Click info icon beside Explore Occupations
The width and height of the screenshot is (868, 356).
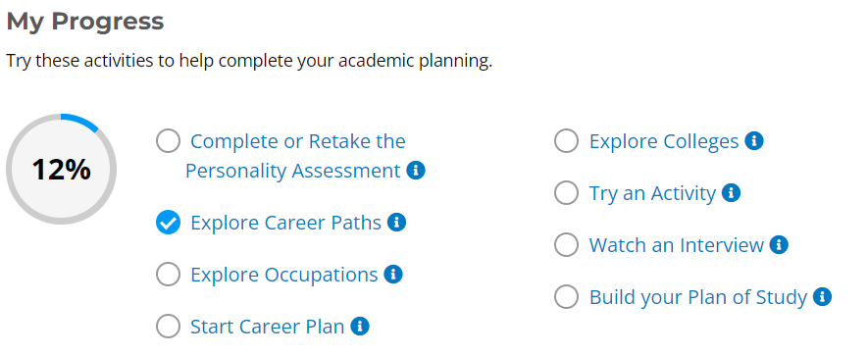tap(393, 275)
